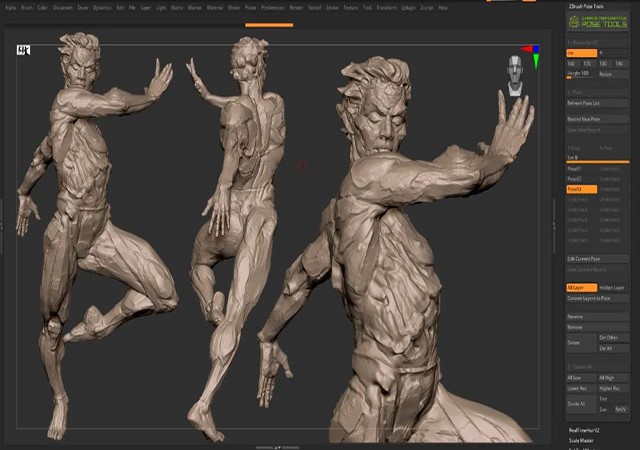Enable the Hidden Layer option
Screen dimensions: 640x450
pyautogui.click(x=613, y=287)
